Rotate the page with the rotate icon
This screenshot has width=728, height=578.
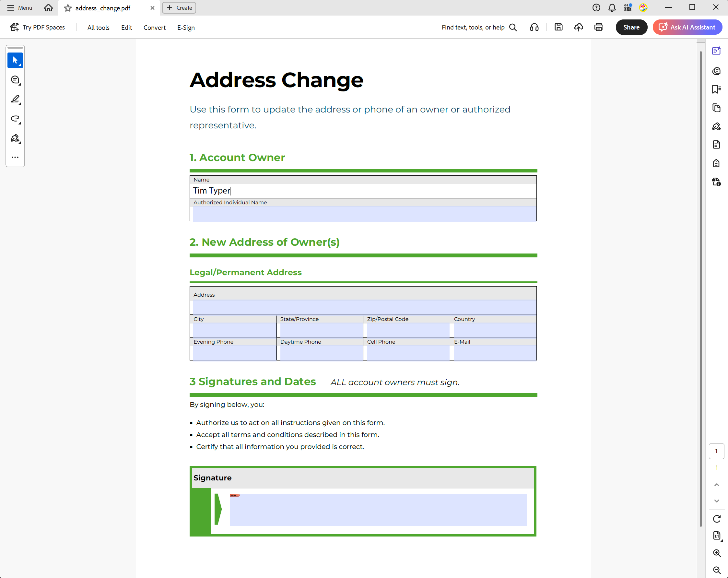[717, 519]
